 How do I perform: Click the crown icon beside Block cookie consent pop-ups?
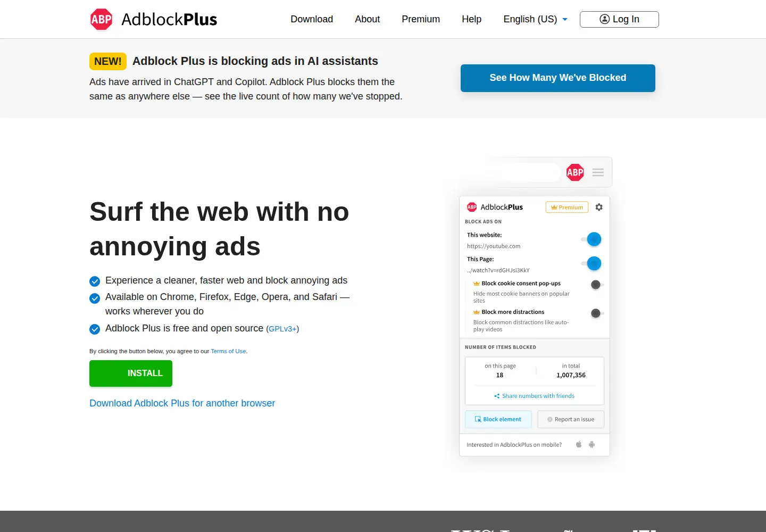click(x=477, y=284)
